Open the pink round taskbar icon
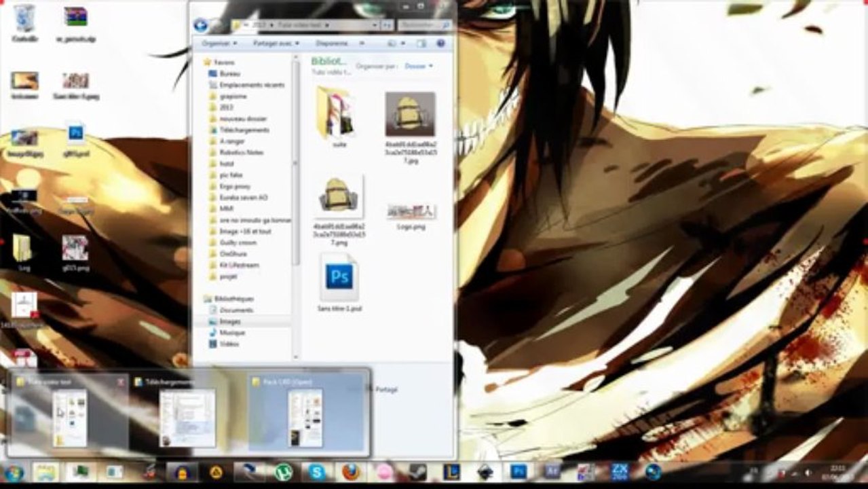Screen dimensions: 868x489 [x=384, y=473]
